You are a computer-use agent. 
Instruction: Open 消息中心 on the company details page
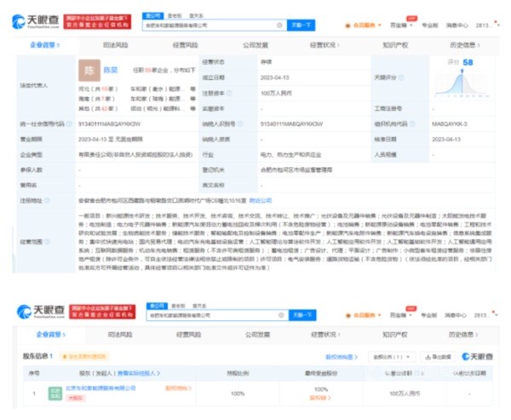click(456, 26)
